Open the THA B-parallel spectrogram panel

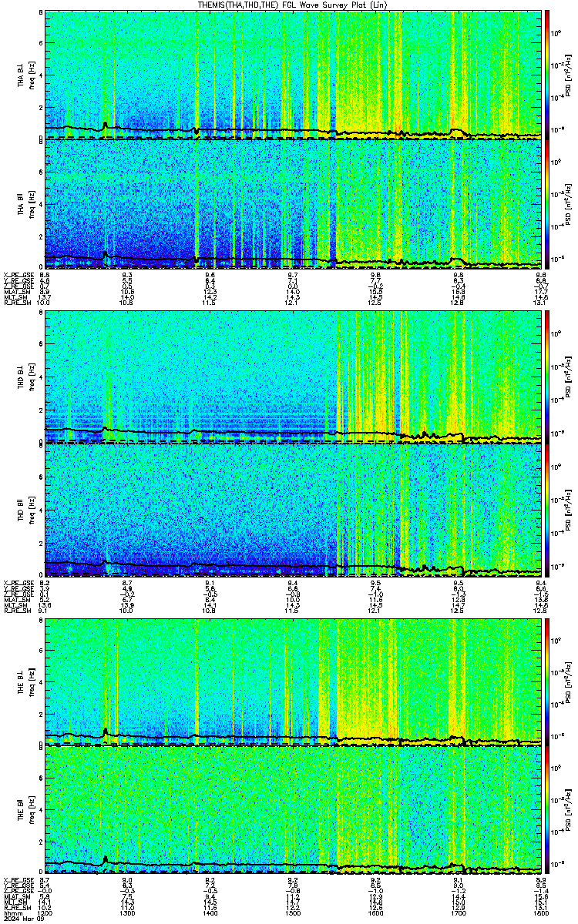pos(293,204)
